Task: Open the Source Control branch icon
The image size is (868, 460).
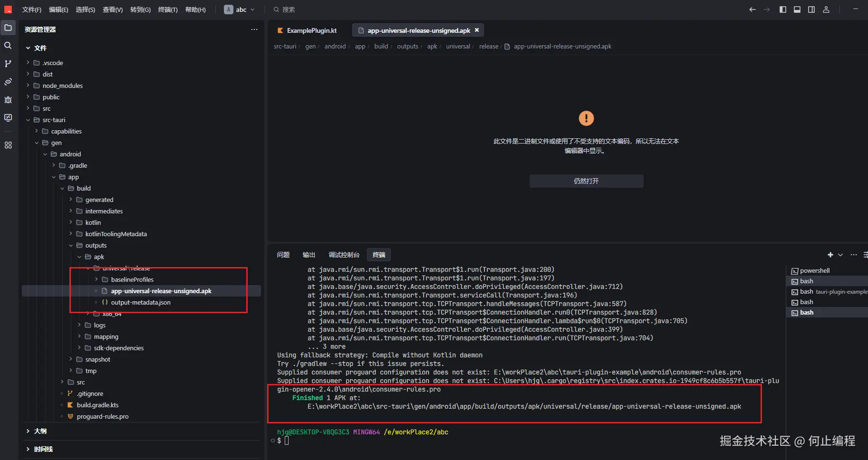Action: [x=8, y=64]
